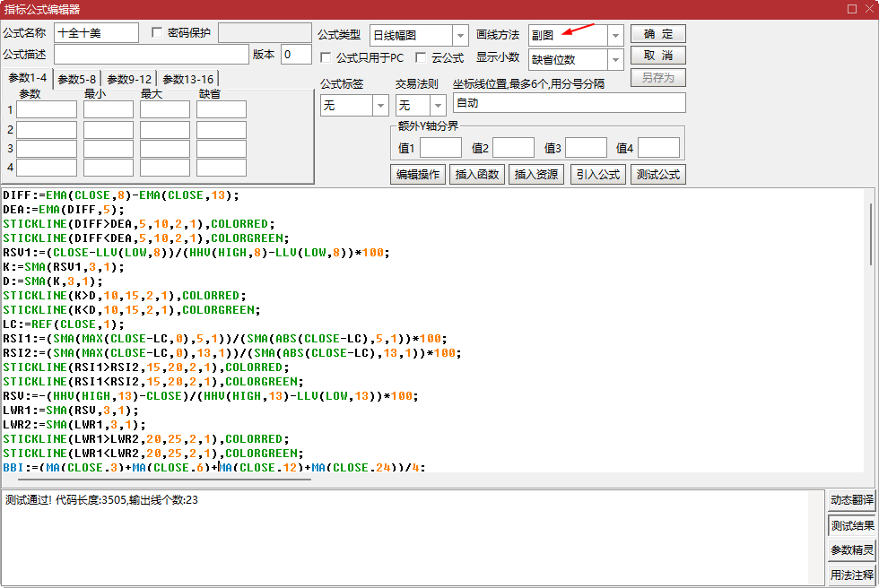Click the code line starting LWR1:=SMA

pos(71,411)
